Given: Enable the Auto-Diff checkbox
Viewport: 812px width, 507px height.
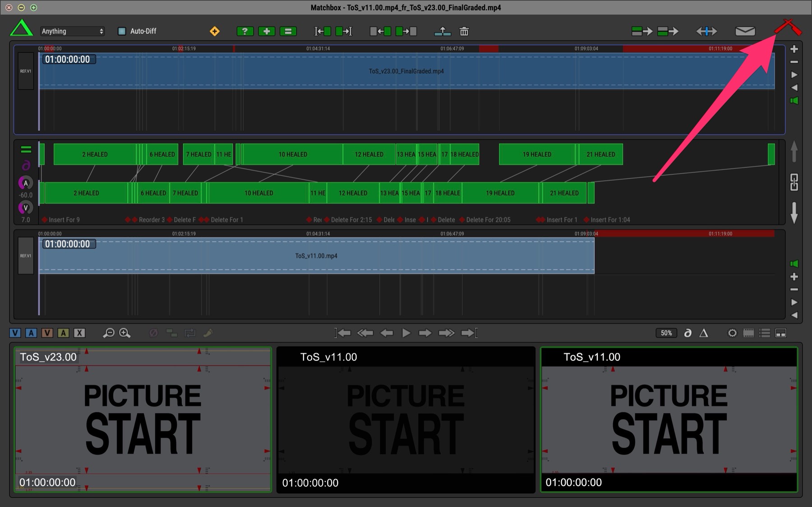Looking at the screenshot, I should tap(121, 31).
